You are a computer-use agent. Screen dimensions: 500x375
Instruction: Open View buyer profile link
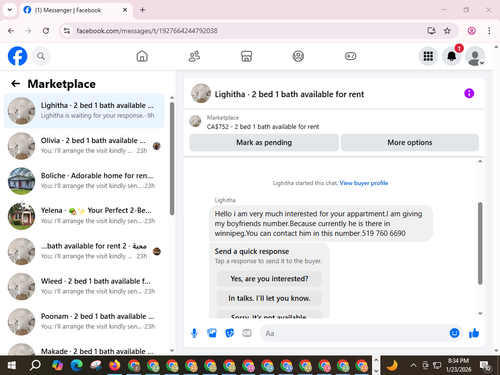click(364, 183)
